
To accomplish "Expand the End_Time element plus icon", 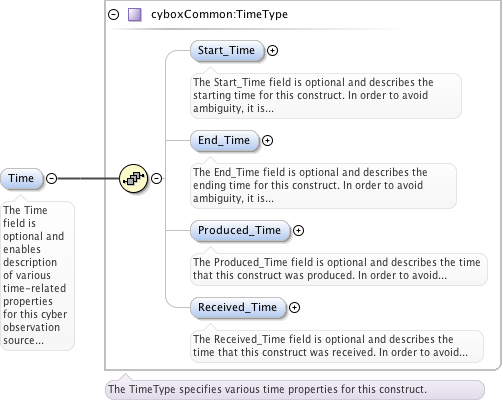I will point(267,140).
